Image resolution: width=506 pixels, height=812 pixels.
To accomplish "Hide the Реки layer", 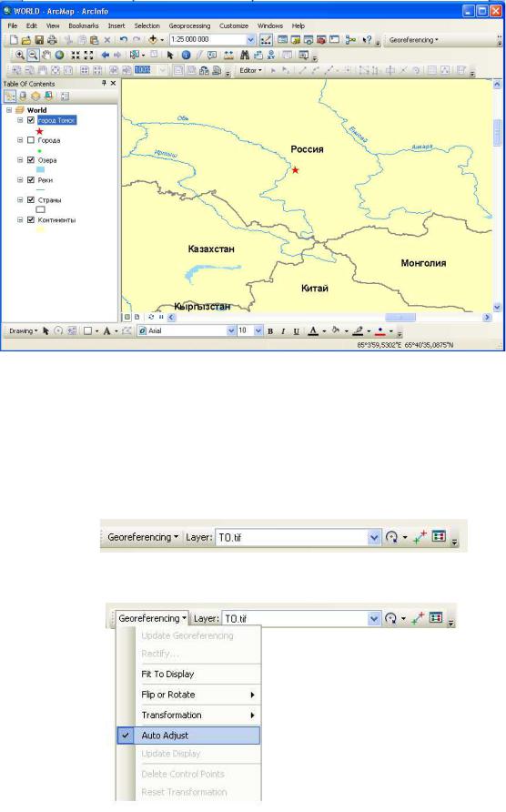I will tap(31, 180).
